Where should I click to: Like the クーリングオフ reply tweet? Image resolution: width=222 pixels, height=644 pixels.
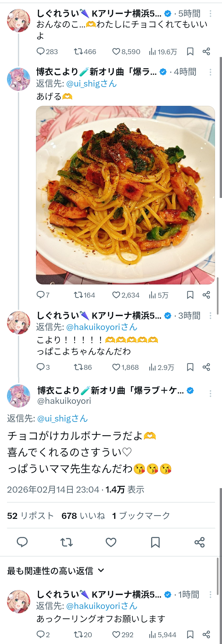pyautogui.click(x=116, y=635)
